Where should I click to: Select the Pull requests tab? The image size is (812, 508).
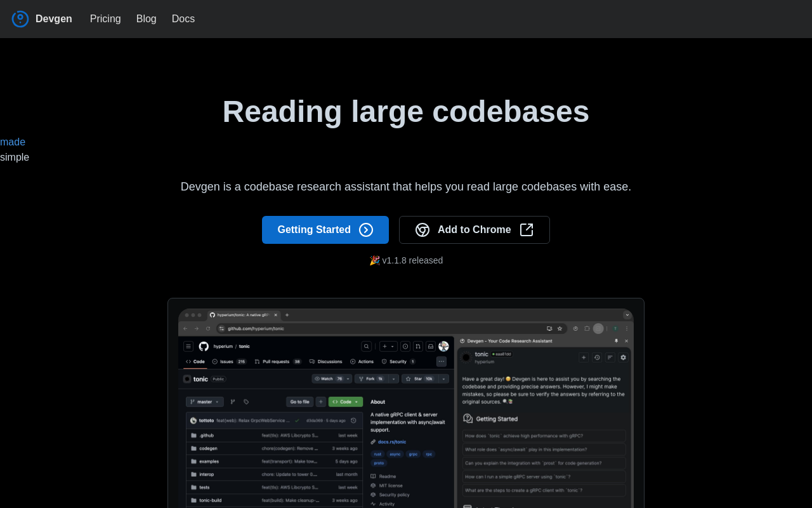278,361
